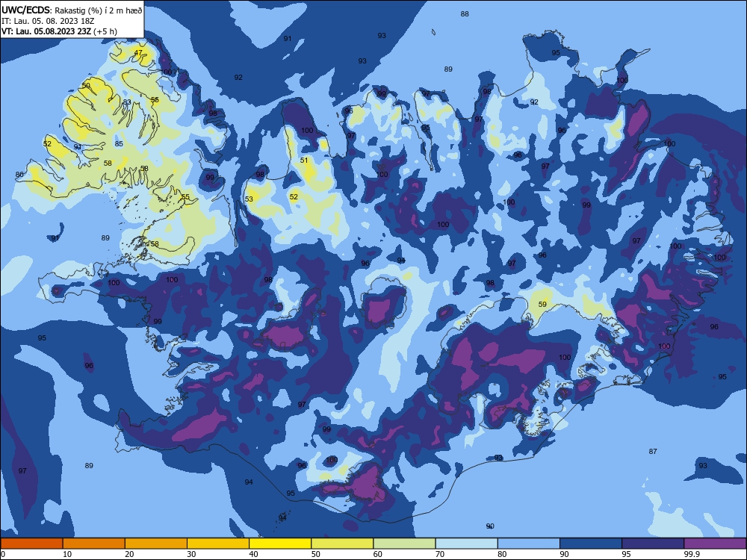
Task: Click the dark orange 0–10 legend swatch
Action: [31, 544]
